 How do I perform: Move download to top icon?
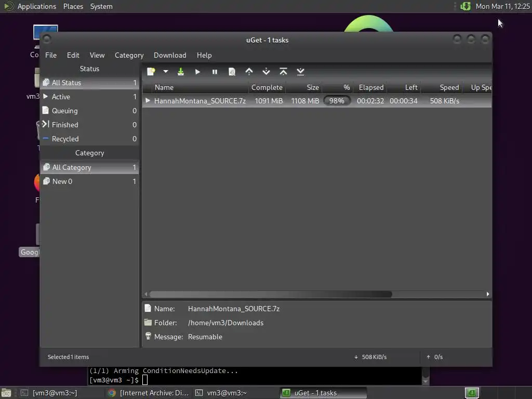[283, 72]
